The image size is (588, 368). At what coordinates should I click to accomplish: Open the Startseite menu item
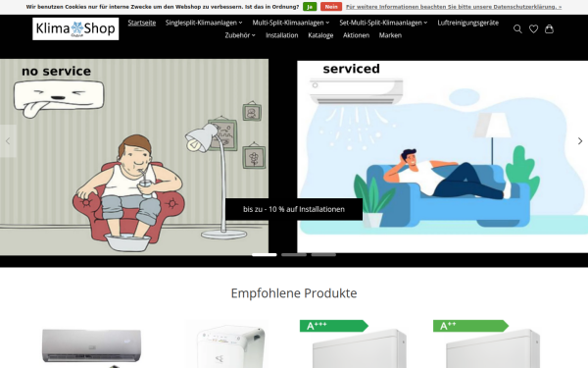click(x=142, y=23)
